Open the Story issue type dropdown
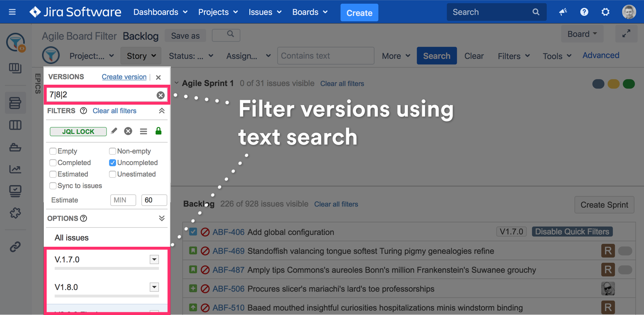The width and height of the screenshot is (644, 315). coord(141,56)
